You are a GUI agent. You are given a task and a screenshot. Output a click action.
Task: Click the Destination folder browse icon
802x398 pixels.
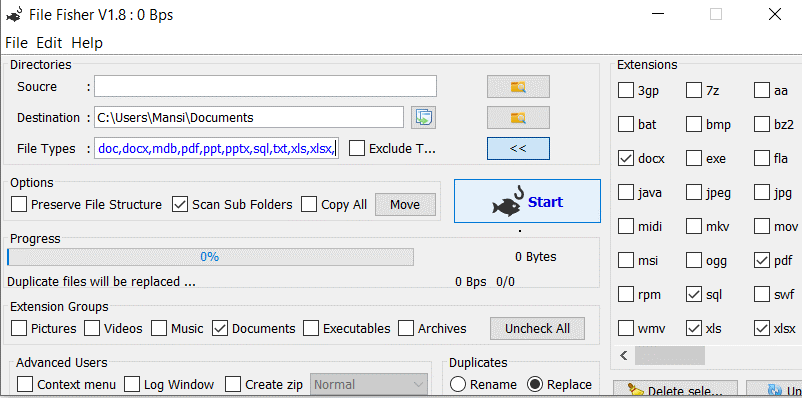[x=518, y=118]
